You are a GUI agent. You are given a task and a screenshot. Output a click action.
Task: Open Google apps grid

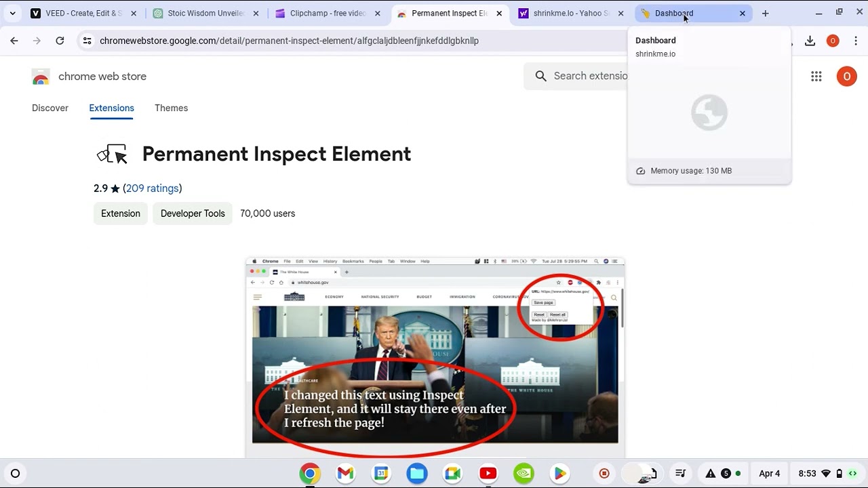816,77
